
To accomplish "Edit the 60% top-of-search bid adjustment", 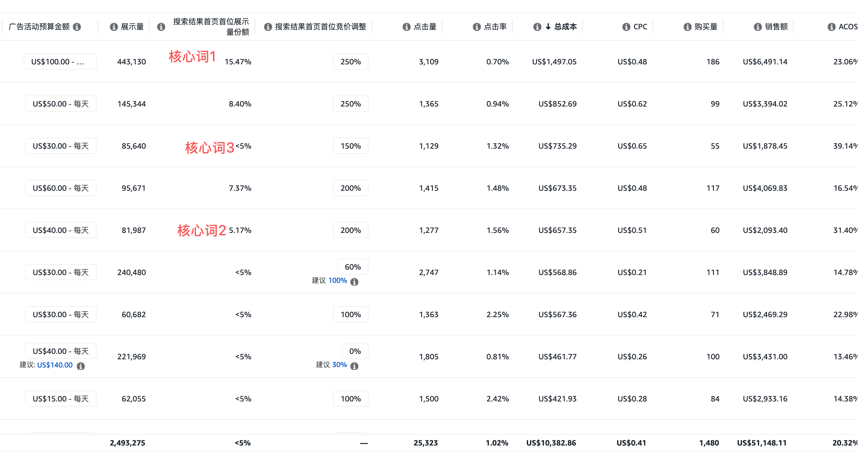I will [x=352, y=267].
